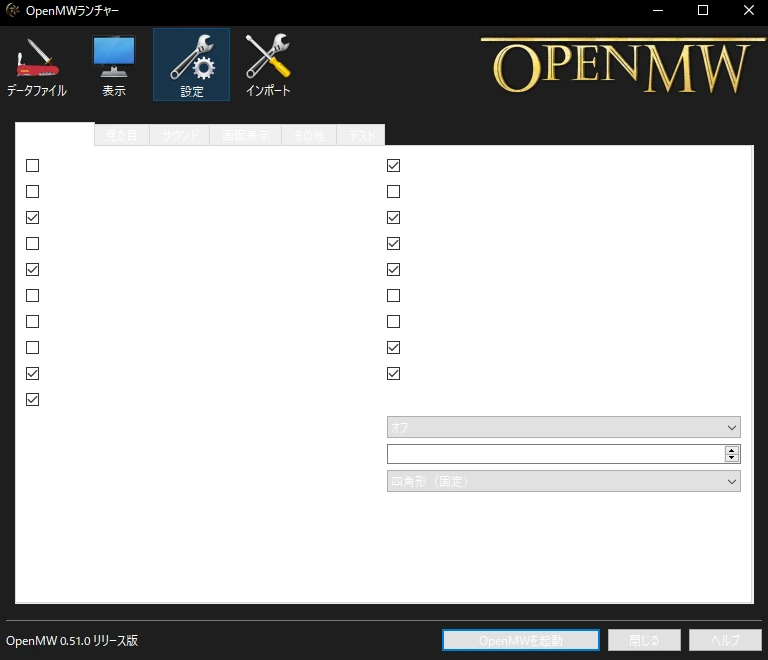The image size is (768, 660).
Task: Toggle the second checkbox in the left column
Action: [32, 191]
